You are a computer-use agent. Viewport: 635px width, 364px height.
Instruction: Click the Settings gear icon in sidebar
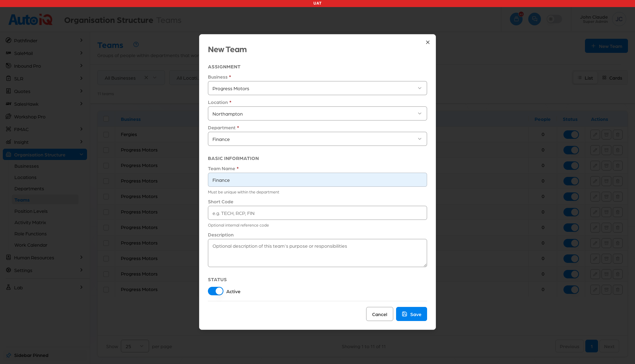coord(8,270)
